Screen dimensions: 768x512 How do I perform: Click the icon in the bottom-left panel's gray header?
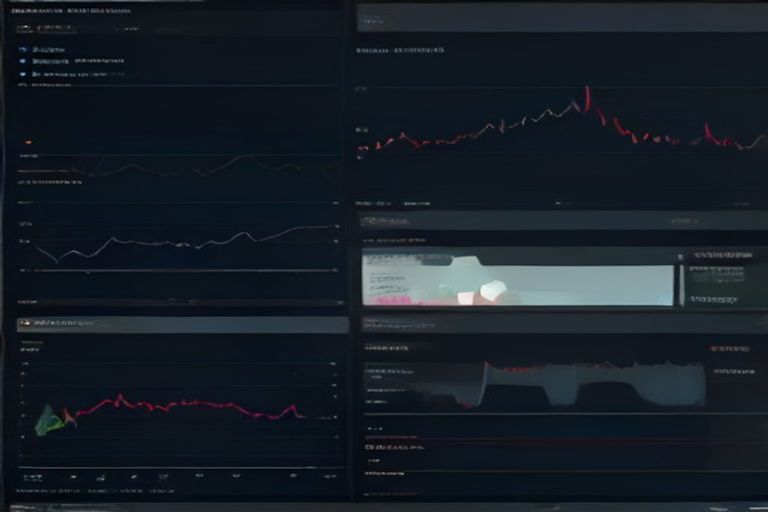point(25,323)
